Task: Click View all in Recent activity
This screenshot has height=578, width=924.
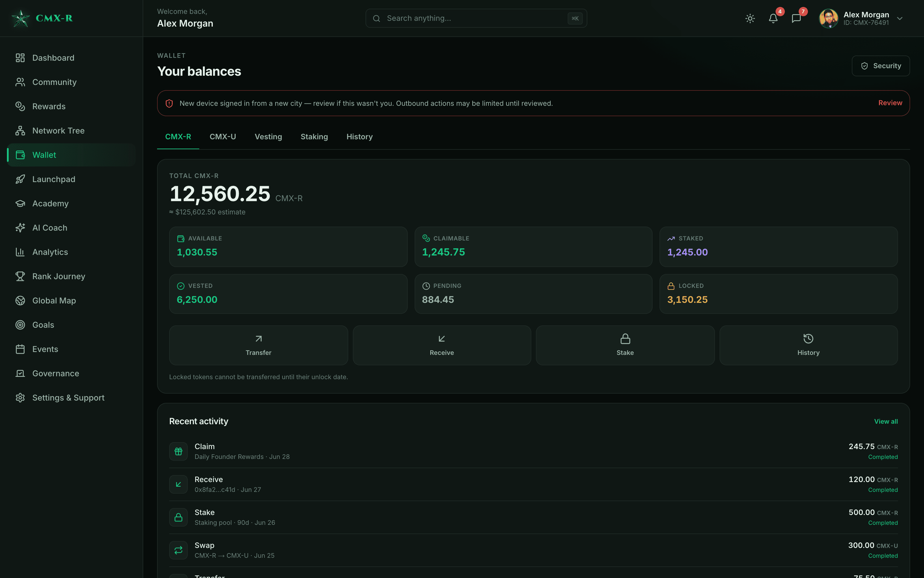Action: pyautogui.click(x=886, y=421)
